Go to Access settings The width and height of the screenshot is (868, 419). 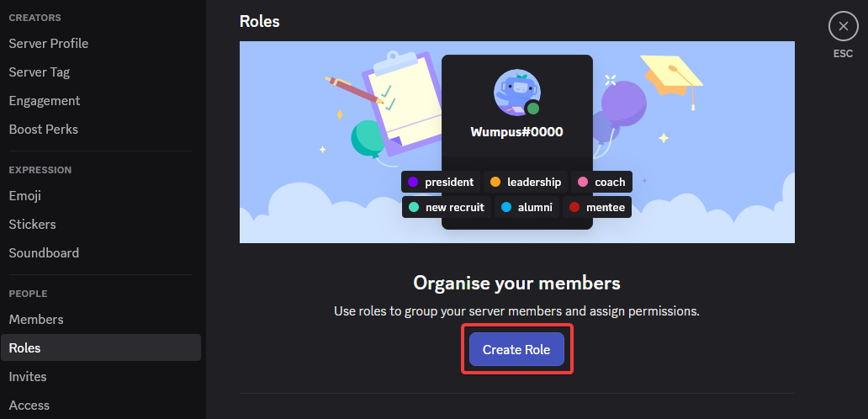pyautogui.click(x=29, y=406)
